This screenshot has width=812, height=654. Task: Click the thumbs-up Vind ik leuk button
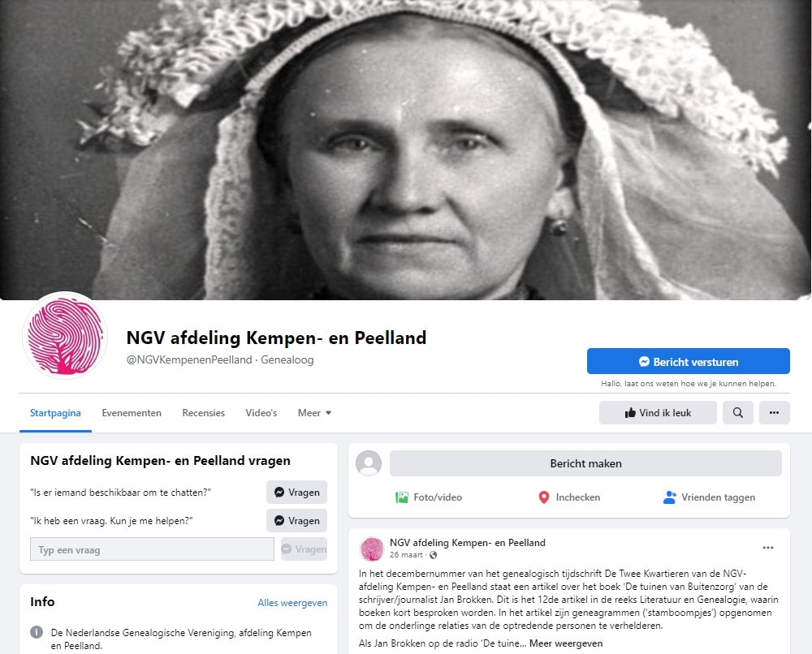click(658, 413)
